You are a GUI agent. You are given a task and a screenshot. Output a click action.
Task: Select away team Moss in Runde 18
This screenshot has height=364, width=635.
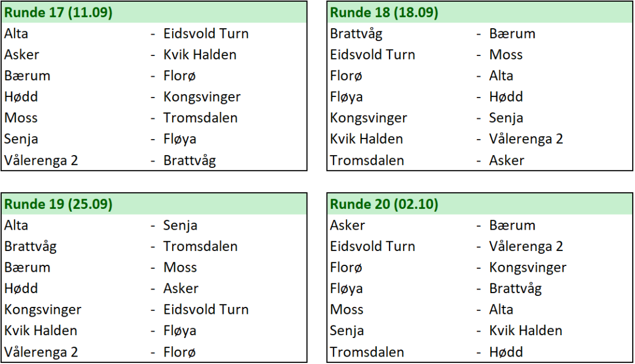point(506,55)
